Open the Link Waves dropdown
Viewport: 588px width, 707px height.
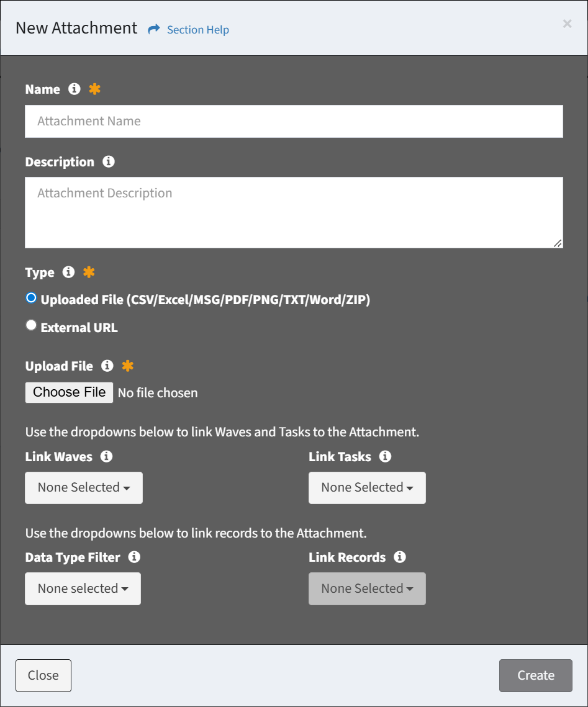(x=84, y=488)
